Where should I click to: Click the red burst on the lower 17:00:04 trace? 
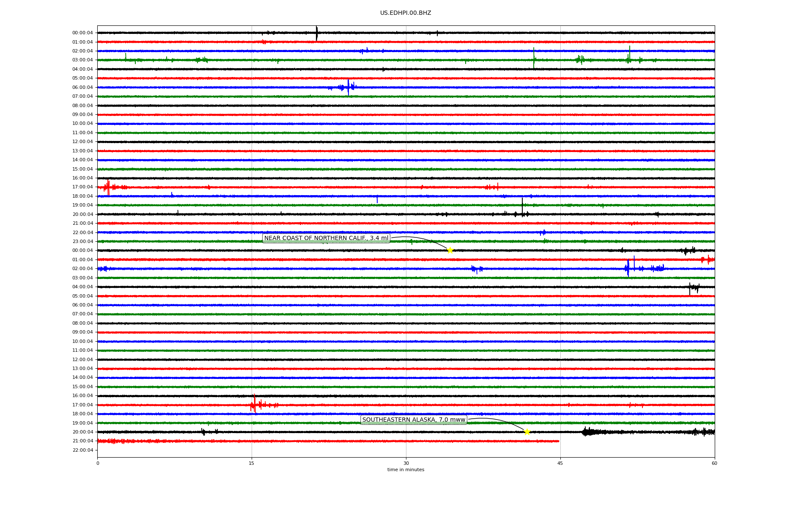[x=255, y=405]
